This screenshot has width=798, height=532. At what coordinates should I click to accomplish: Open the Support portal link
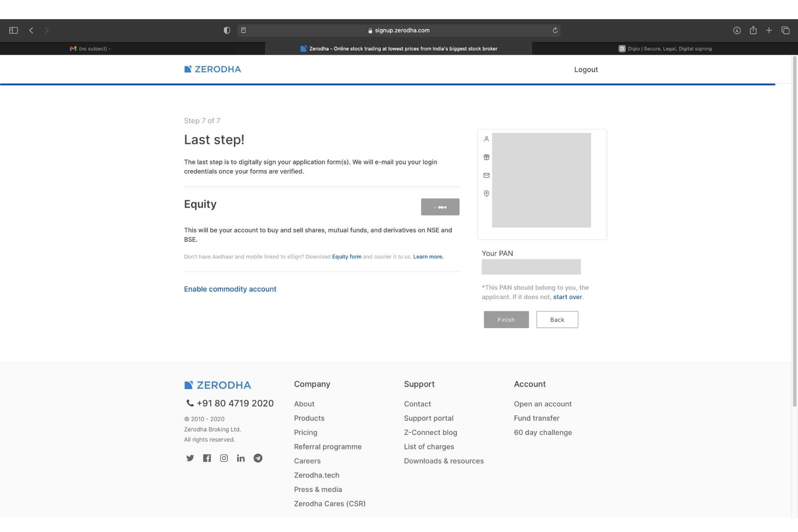click(429, 418)
